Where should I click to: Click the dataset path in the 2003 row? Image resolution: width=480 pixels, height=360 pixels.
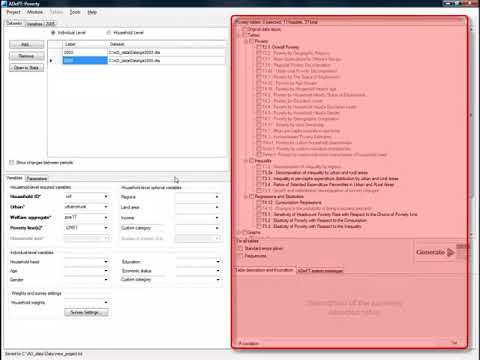(167, 52)
